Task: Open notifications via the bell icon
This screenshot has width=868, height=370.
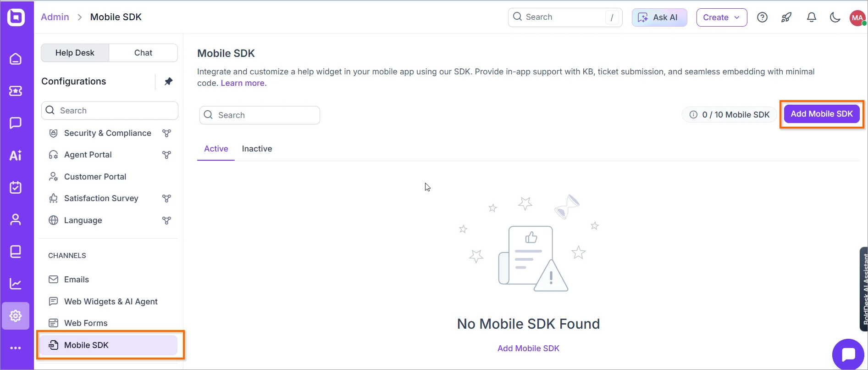Action: 811,17
